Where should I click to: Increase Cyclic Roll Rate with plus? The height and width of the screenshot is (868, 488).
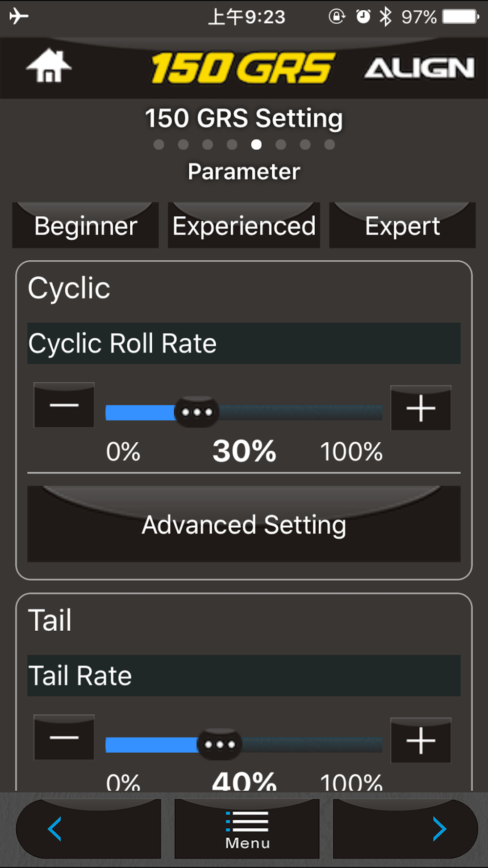pos(421,408)
